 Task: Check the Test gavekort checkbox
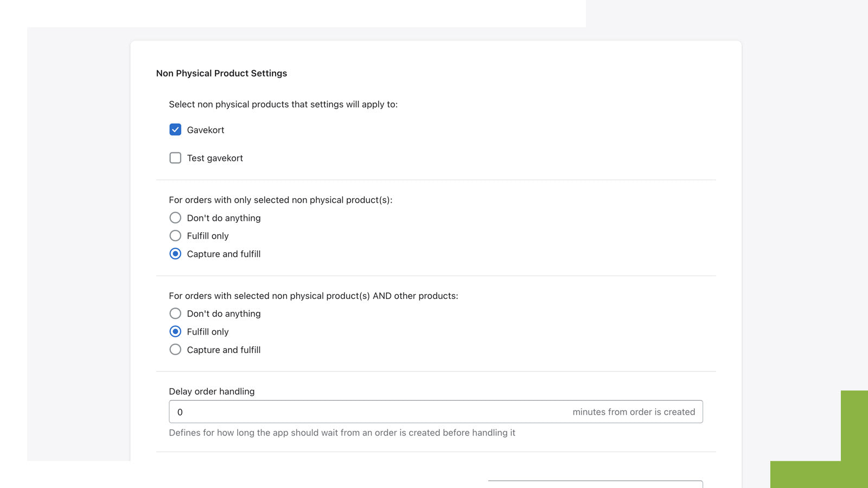pos(175,158)
